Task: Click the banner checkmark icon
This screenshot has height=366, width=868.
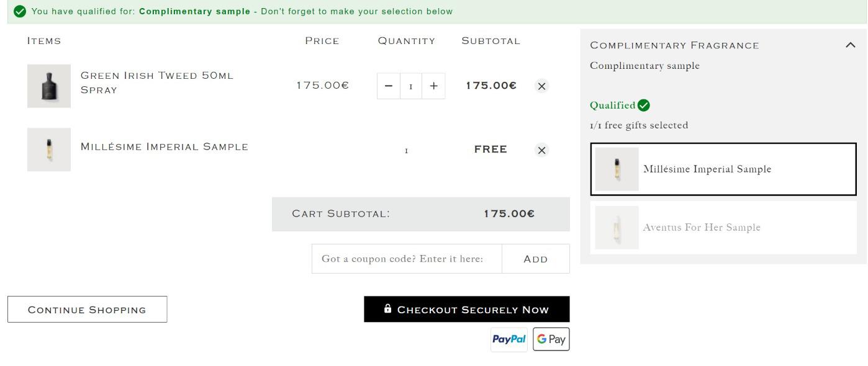Action: (x=20, y=12)
